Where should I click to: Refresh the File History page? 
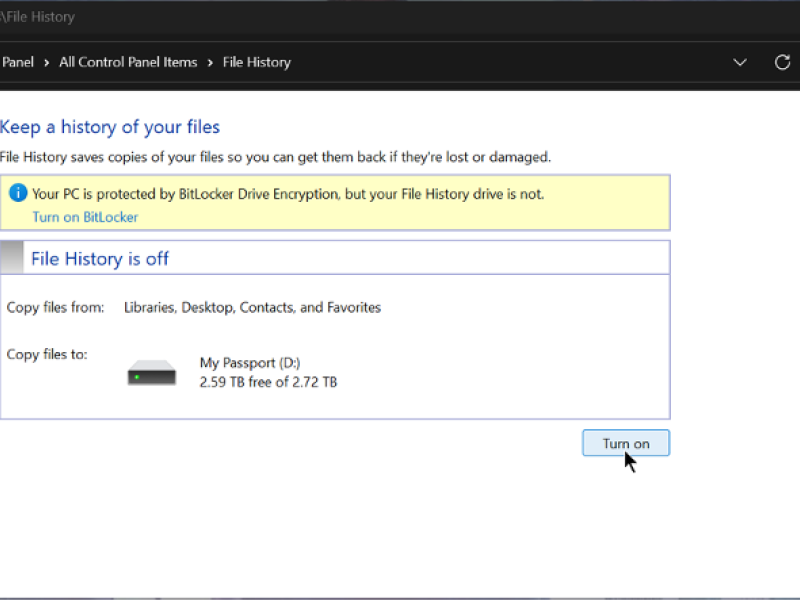[x=782, y=62]
